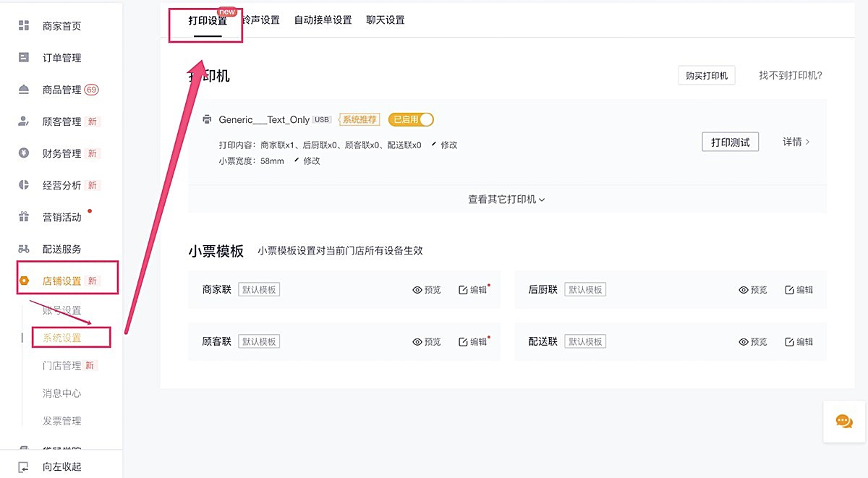868x478 pixels.
Task: Expand 查看其它打印机 list
Action: click(x=506, y=200)
